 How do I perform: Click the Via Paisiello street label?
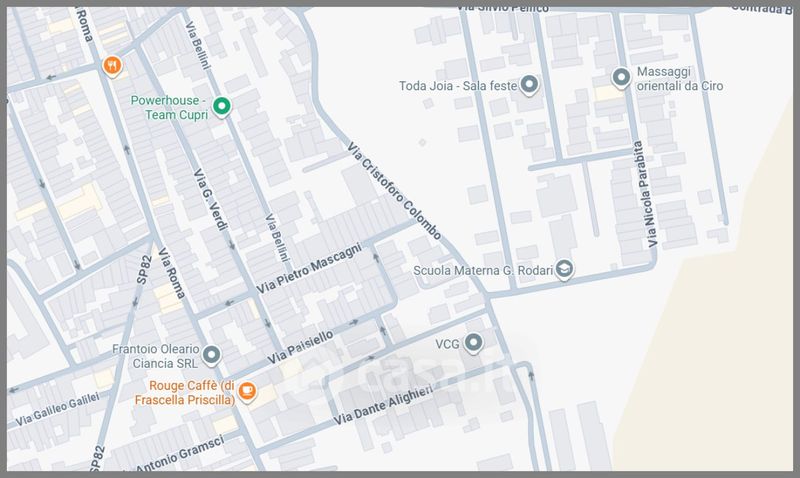pyautogui.click(x=301, y=347)
